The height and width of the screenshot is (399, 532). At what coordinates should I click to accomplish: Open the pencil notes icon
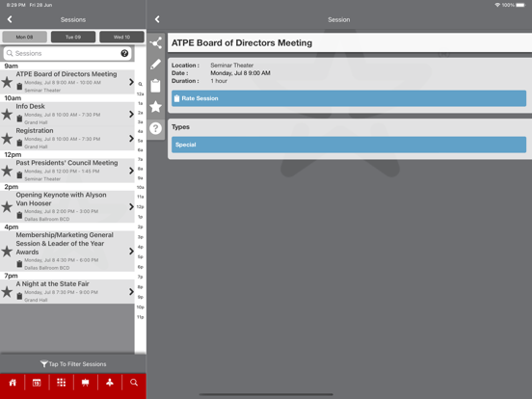(x=156, y=65)
